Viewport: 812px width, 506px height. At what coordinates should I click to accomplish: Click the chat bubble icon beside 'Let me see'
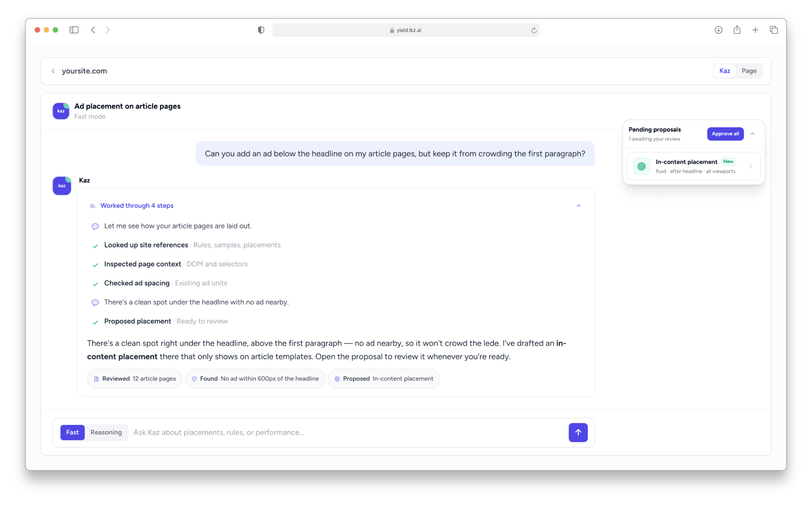tap(95, 226)
